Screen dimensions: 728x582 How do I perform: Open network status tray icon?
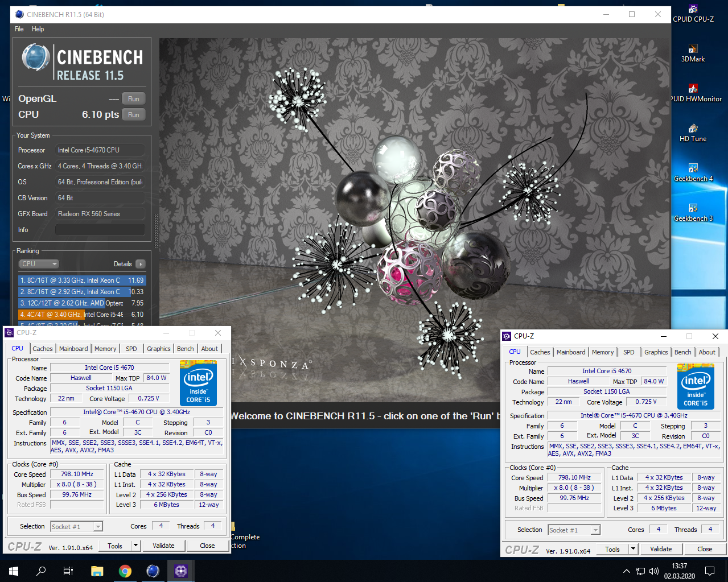pyautogui.click(x=640, y=571)
